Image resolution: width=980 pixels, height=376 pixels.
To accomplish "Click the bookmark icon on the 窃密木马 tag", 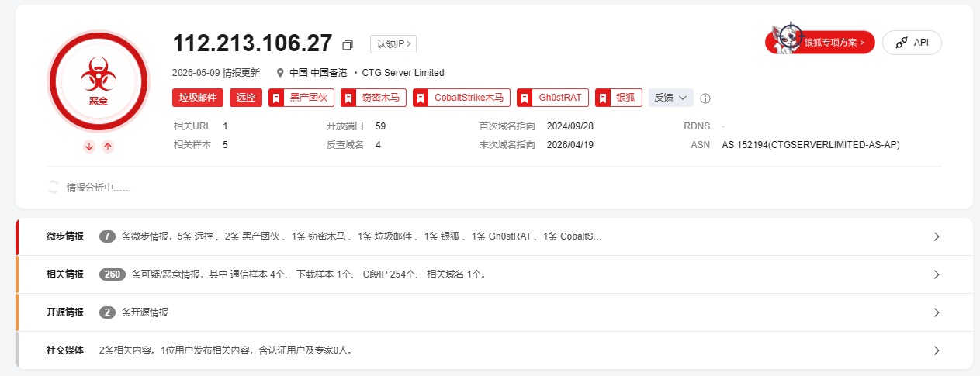I will [348, 98].
